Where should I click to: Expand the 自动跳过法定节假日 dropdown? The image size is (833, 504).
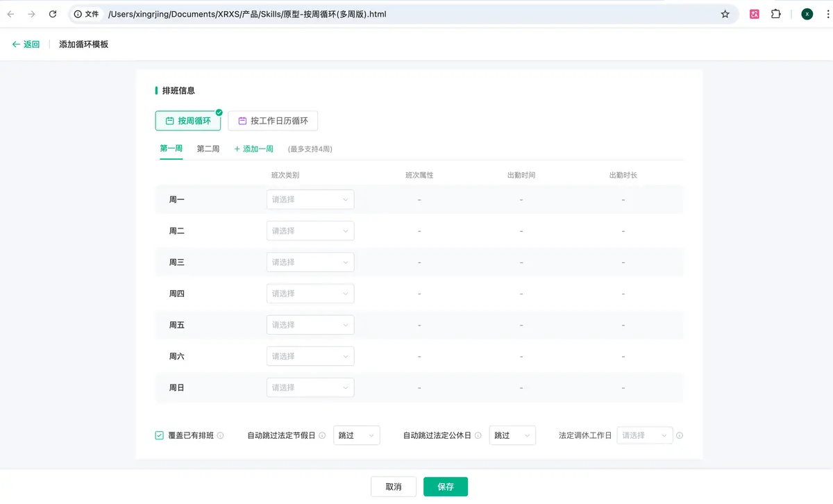[356, 436]
